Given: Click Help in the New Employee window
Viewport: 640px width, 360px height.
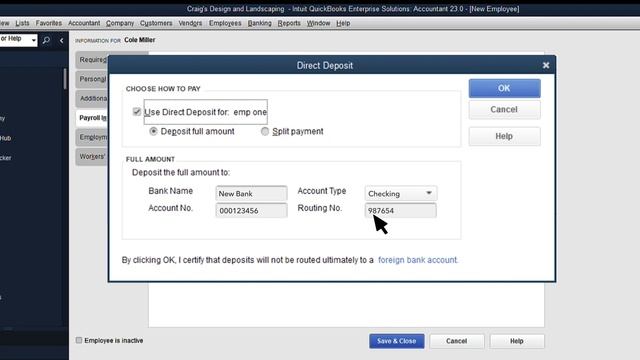Looking at the screenshot, I should click(517, 341).
